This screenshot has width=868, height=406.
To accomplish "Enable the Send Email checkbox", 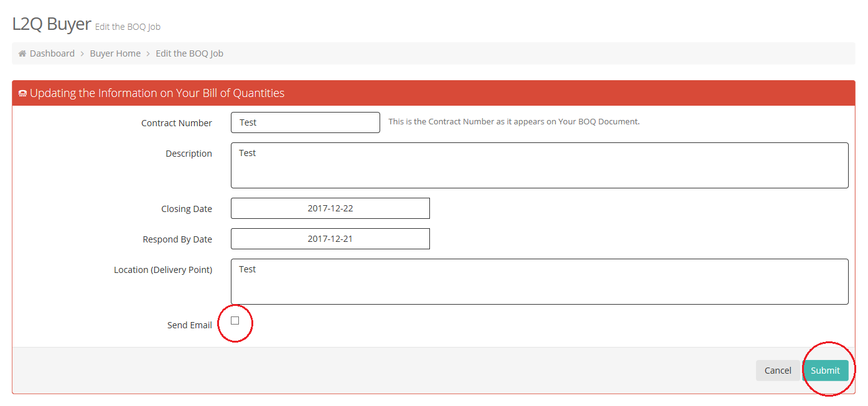I will tap(235, 321).
